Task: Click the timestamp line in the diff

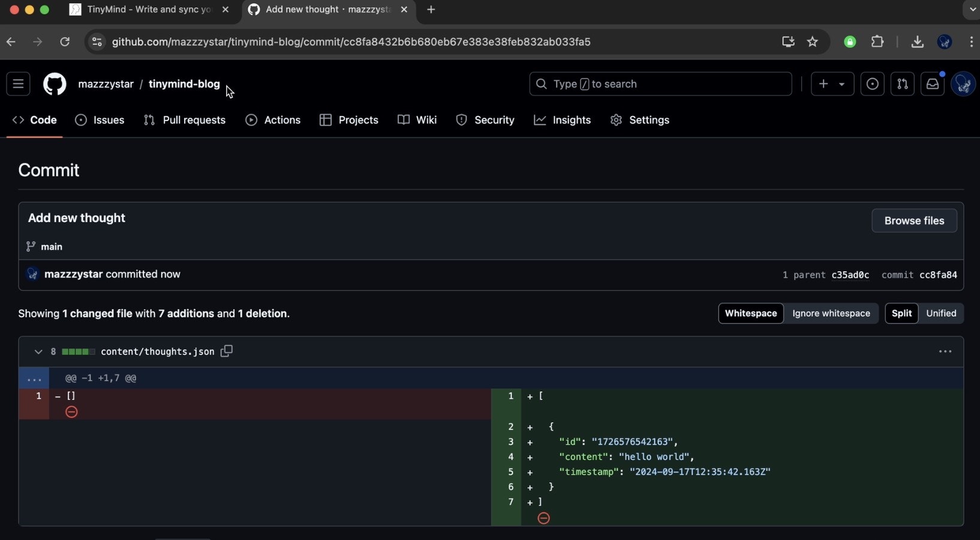Action: pos(665,472)
